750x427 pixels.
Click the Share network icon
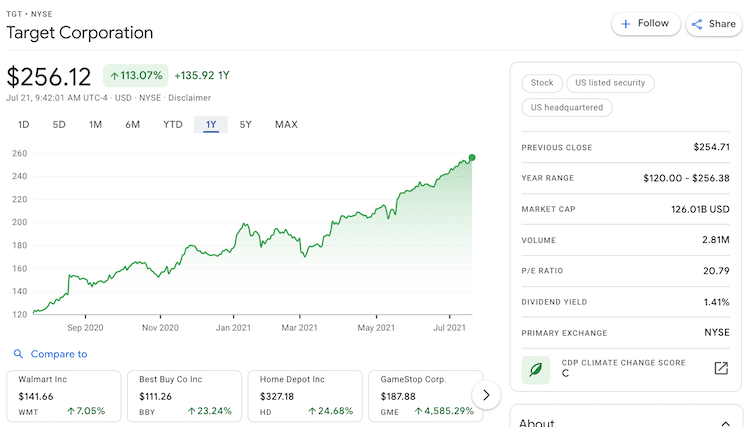point(697,24)
